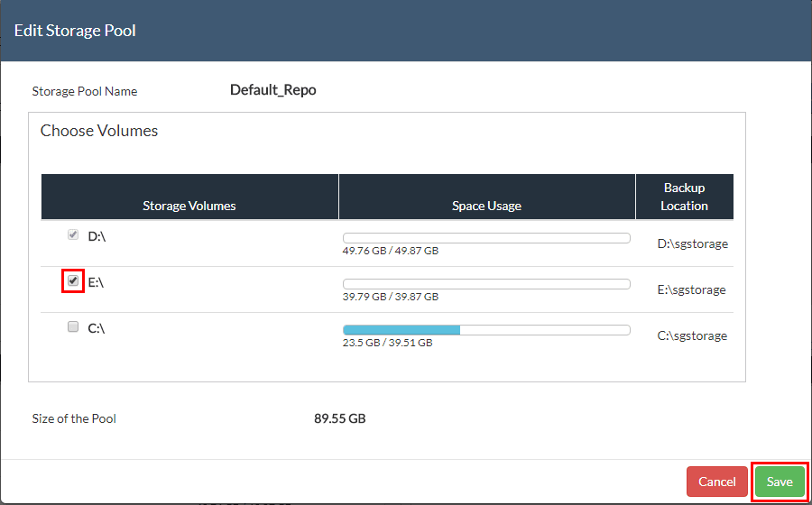The height and width of the screenshot is (505, 812).
Task: Click the Default_Repo pool name
Action: click(273, 90)
